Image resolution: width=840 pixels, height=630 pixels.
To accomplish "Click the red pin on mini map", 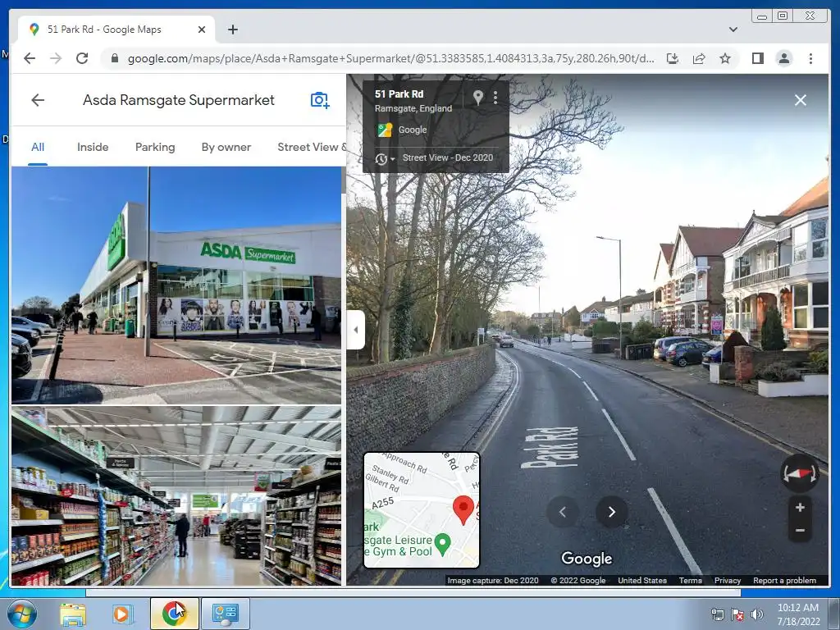I will pyautogui.click(x=463, y=509).
